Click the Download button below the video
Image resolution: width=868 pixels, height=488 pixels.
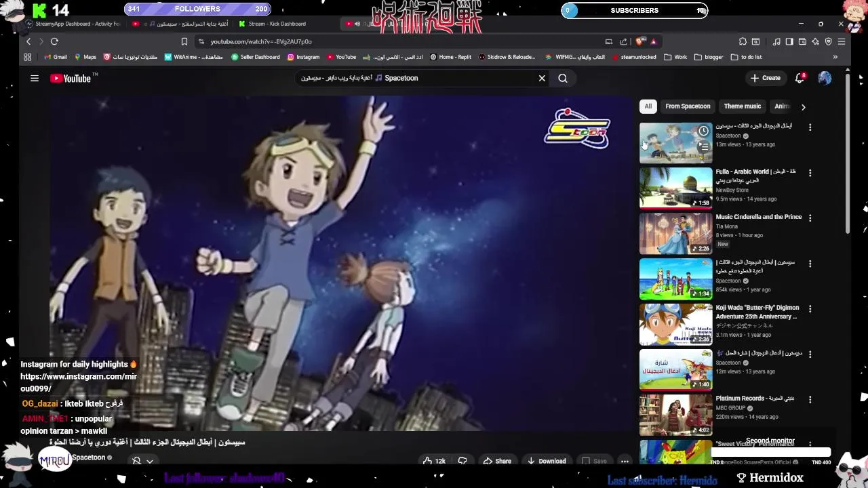(x=547, y=461)
